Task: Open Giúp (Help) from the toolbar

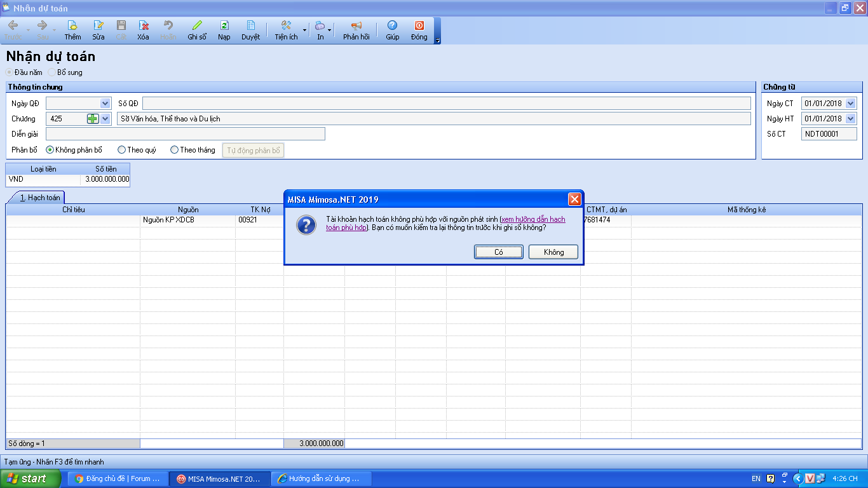Action: (x=392, y=26)
